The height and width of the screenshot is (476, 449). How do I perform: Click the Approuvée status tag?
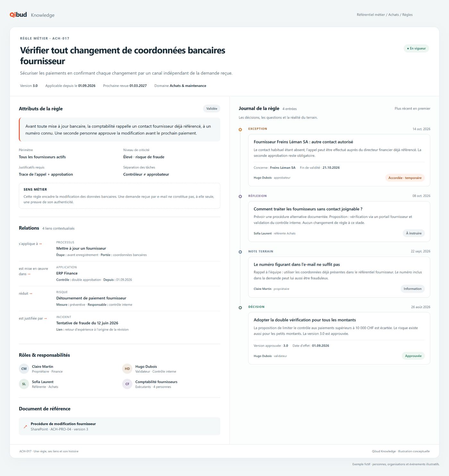(x=413, y=356)
